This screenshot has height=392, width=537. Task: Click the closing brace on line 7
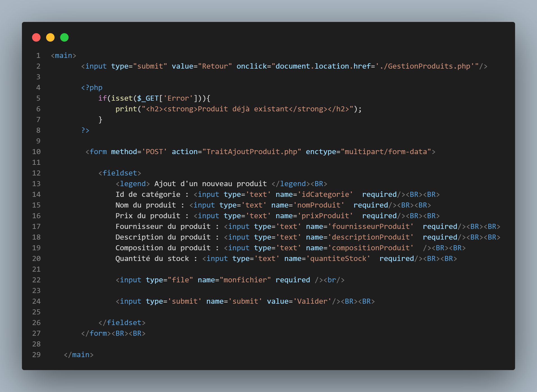(x=100, y=120)
